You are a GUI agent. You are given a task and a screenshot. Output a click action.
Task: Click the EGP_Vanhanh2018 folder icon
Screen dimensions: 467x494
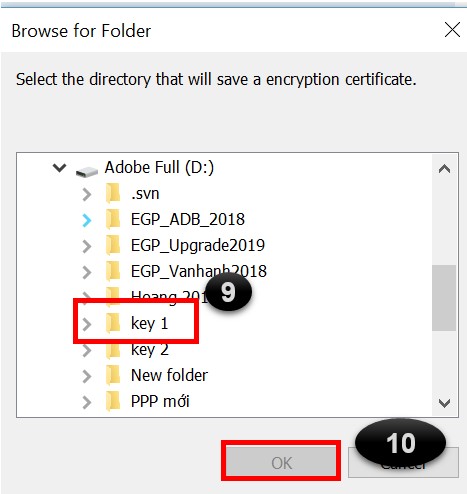[113, 271]
